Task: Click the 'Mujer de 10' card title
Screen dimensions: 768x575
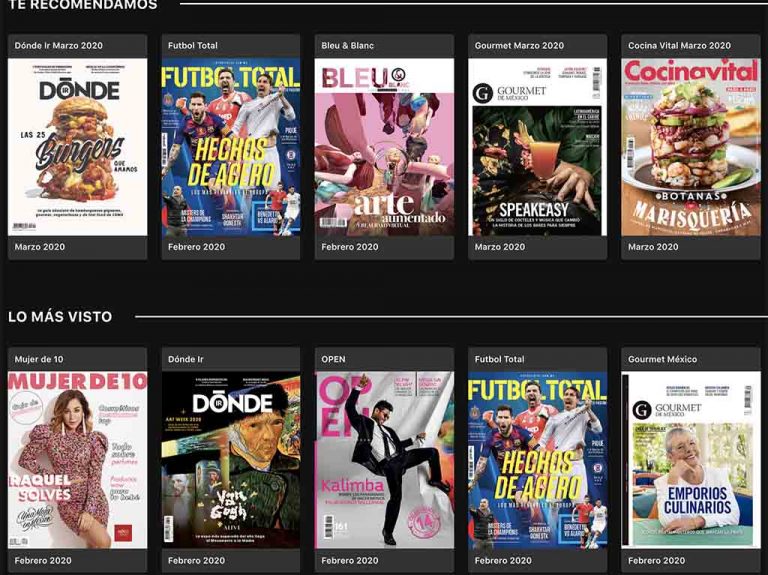Action: (x=39, y=359)
